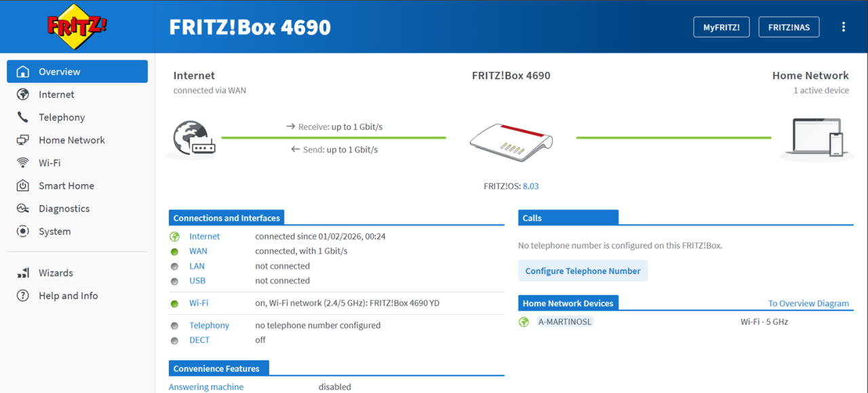Click 'connected since 01/02/2026, 00:24' text
Viewport: 868px width, 393px height.
(x=320, y=236)
